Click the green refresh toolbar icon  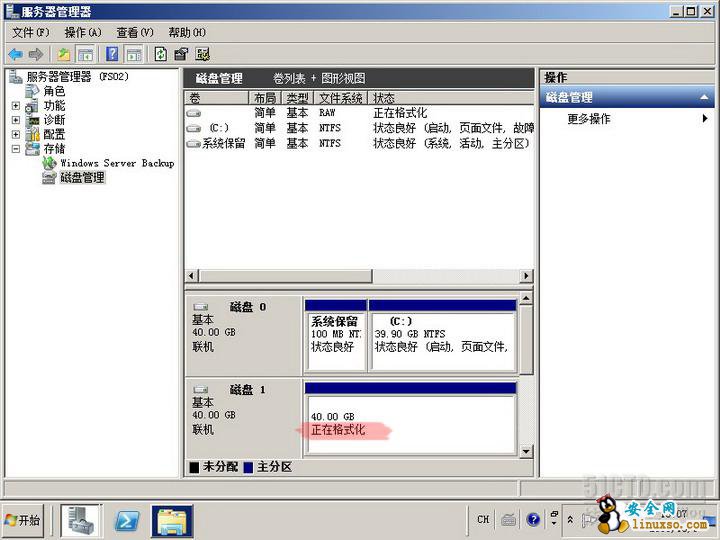coord(160,54)
